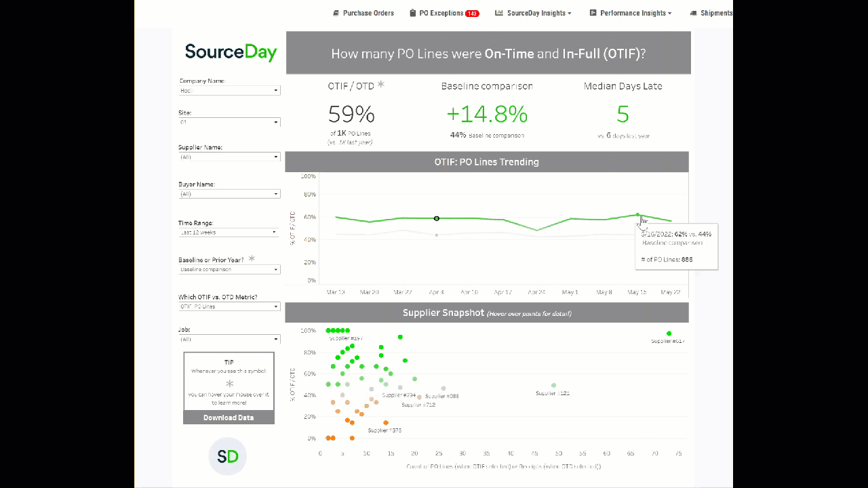Open the Buyer Name filter dropdown

point(229,194)
